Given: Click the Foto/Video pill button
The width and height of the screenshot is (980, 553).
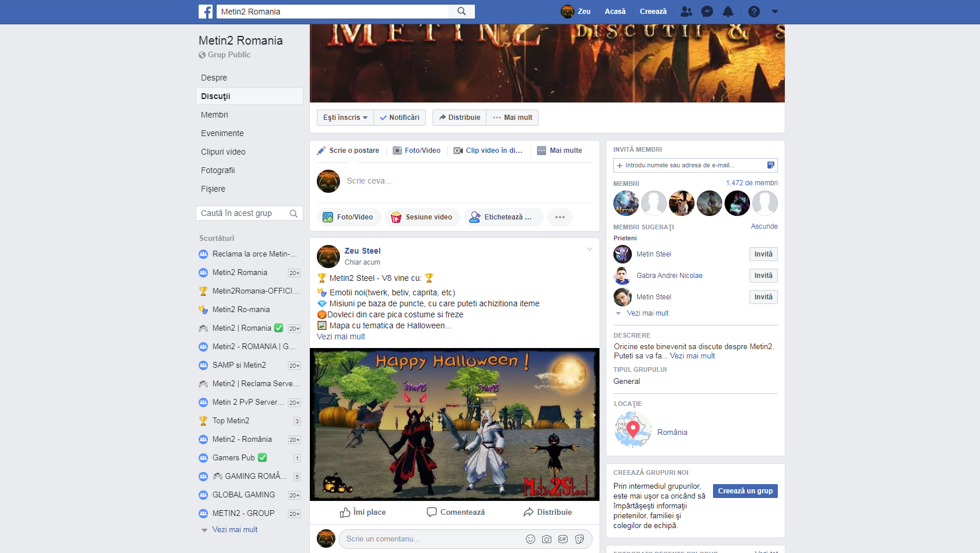Looking at the screenshot, I should pyautogui.click(x=349, y=217).
